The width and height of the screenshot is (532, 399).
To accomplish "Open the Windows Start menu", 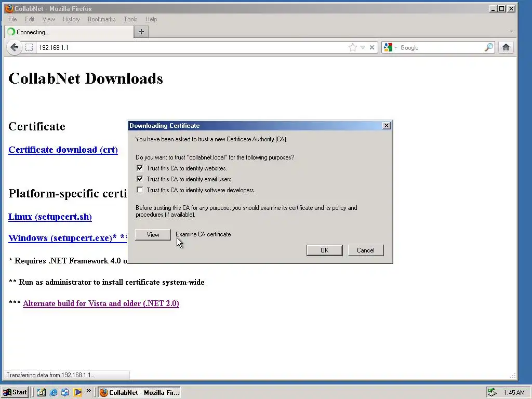I will 15,392.
